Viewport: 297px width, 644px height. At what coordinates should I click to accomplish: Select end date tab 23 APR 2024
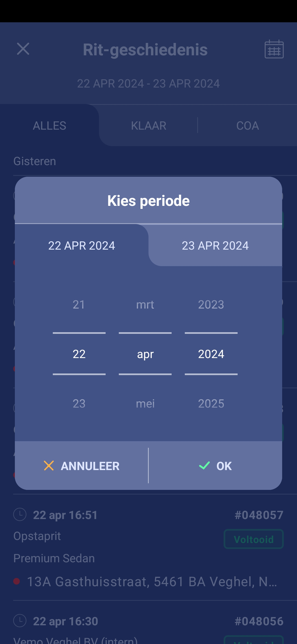215,245
